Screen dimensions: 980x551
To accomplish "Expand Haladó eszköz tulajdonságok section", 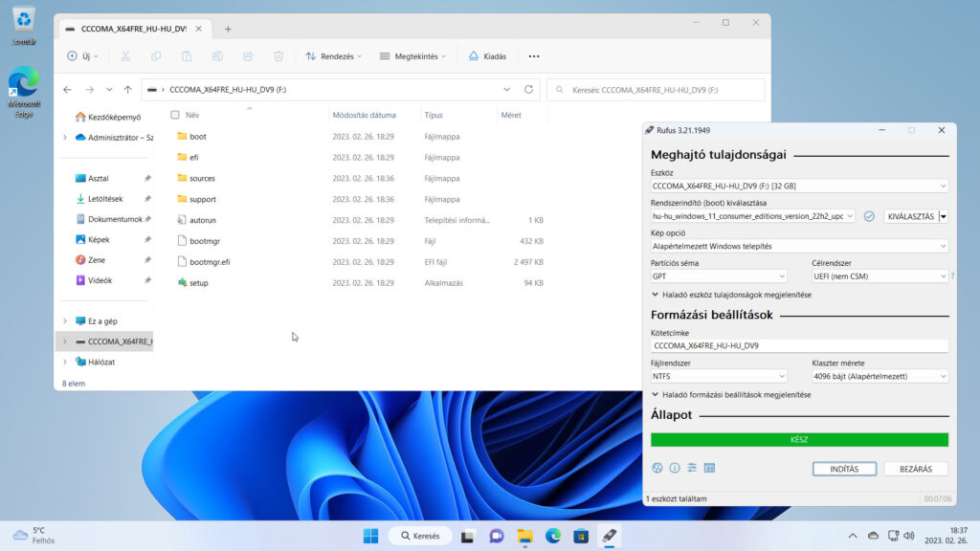I will [731, 295].
